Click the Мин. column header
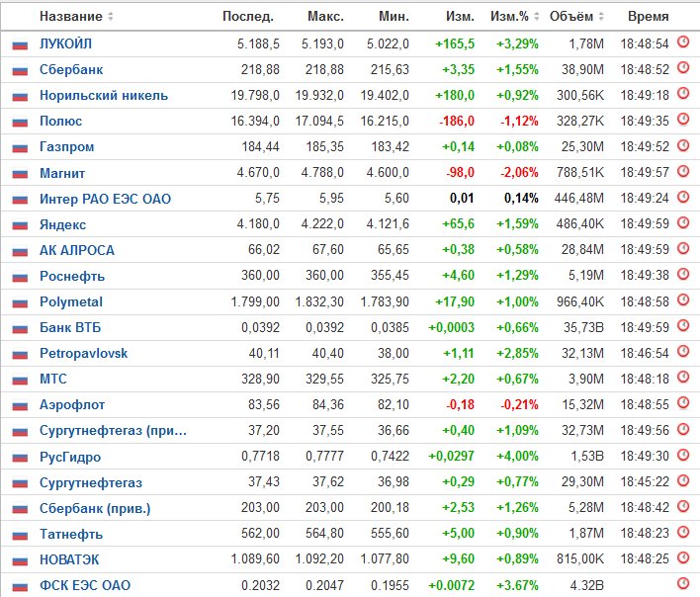The height and width of the screenshot is (597, 700). [394, 17]
